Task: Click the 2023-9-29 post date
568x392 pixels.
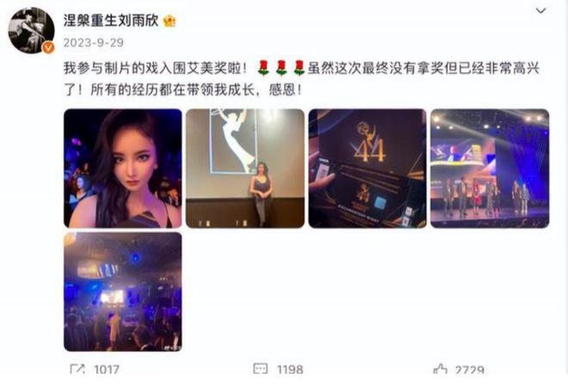Action: pyautogui.click(x=94, y=43)
